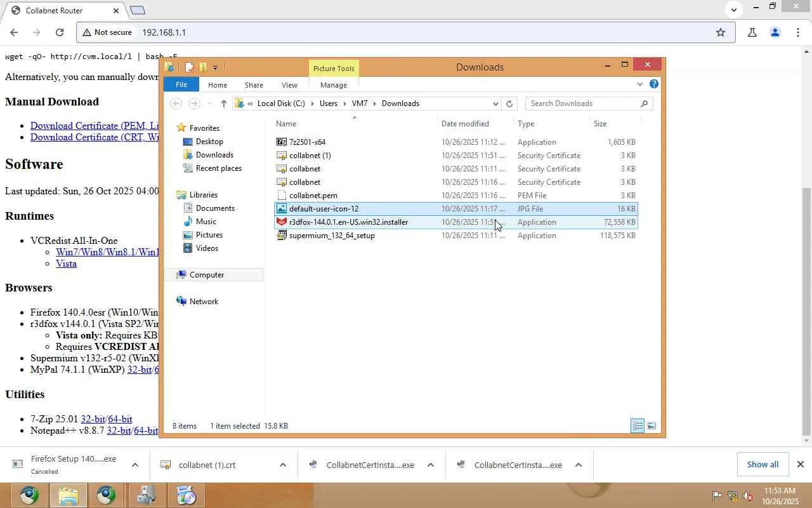Click the magnifier icon in Search Downloads
The image size is (812, 508).
644,104
